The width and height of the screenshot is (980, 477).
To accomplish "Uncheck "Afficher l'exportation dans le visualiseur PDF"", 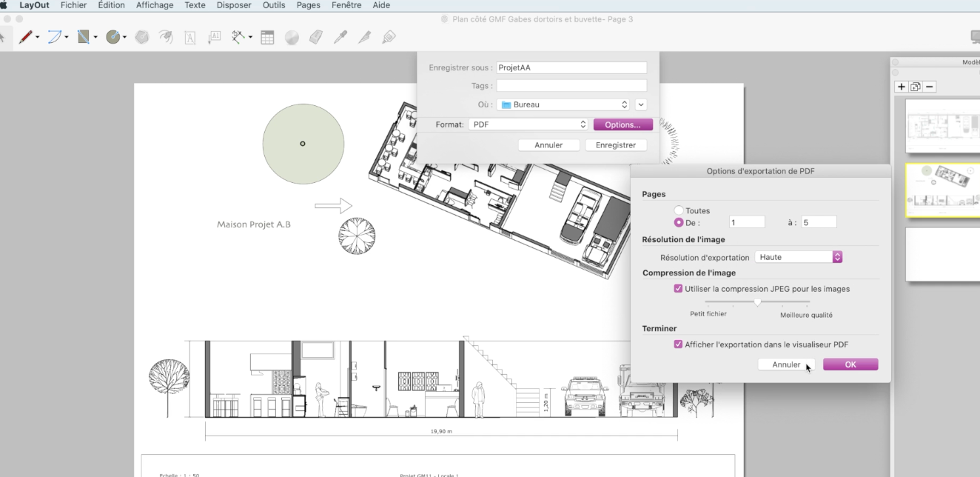I will point(678,344).
